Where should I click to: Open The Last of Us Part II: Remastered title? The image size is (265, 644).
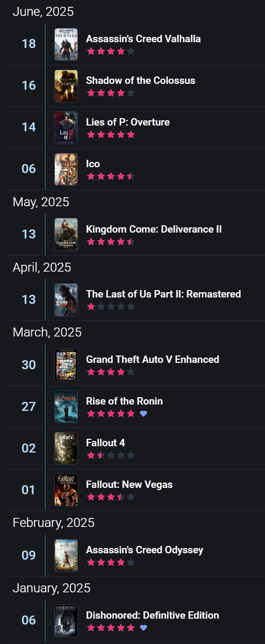(x=163, y=294)
